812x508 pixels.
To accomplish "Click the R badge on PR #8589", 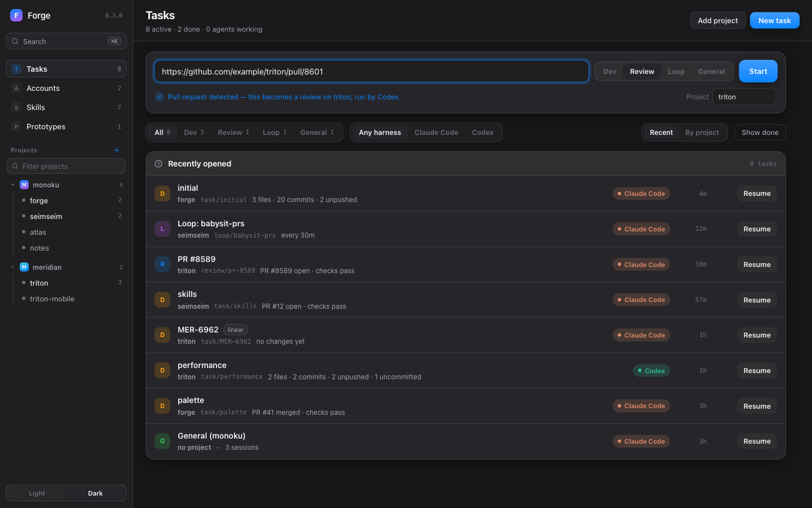I will click(x=162, y=264).
